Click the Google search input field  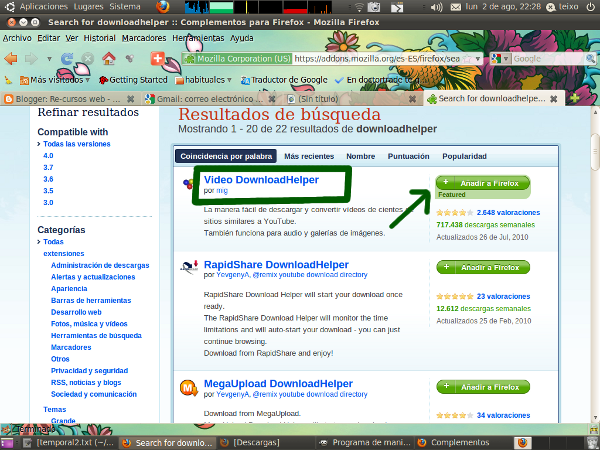(x=548, y=59)
